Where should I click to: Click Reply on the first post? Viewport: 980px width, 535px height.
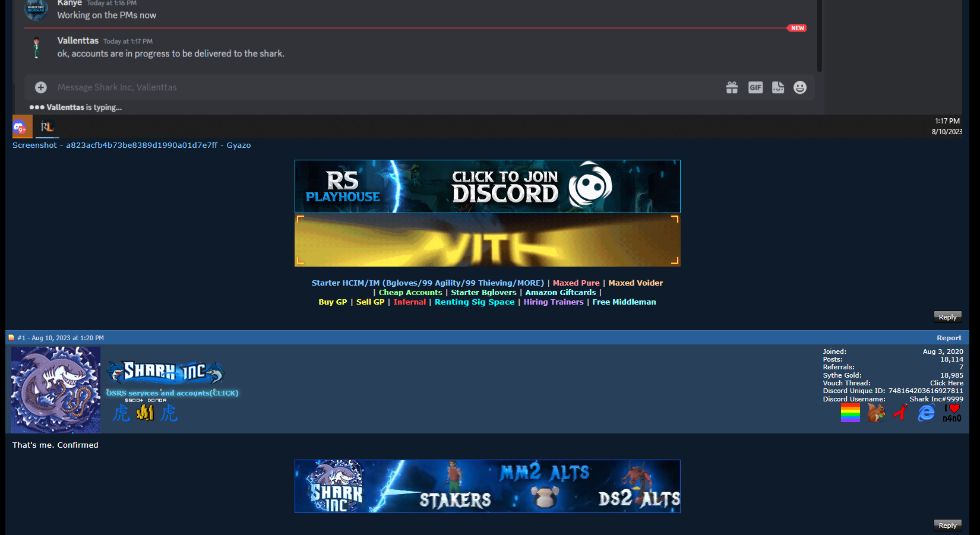[947, 316]
